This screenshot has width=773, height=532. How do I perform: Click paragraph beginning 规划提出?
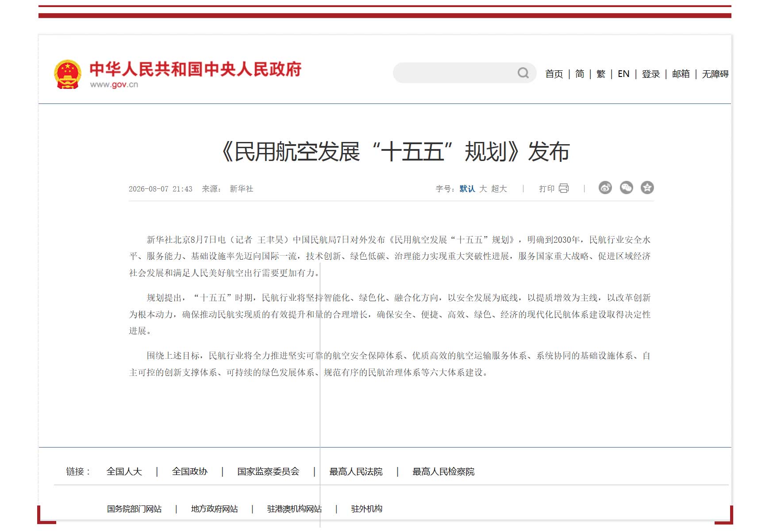[x=390, y=314]
